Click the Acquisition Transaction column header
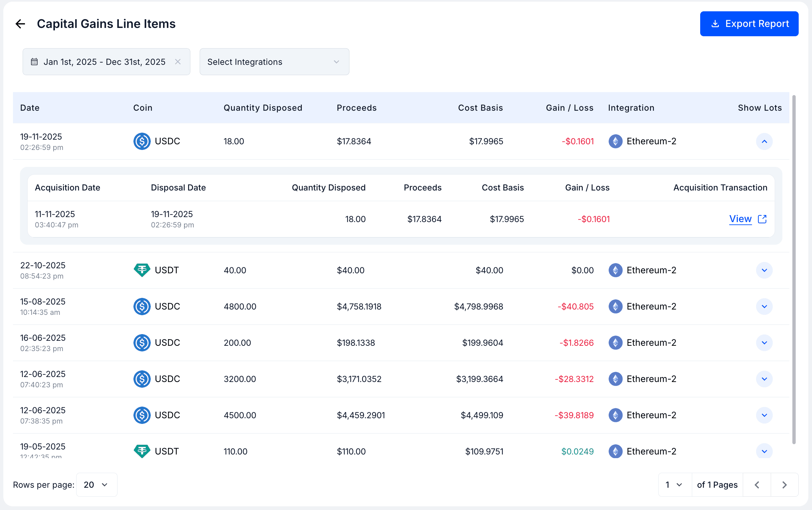This screenshot has height=510, width=812. tap(720, 188)
